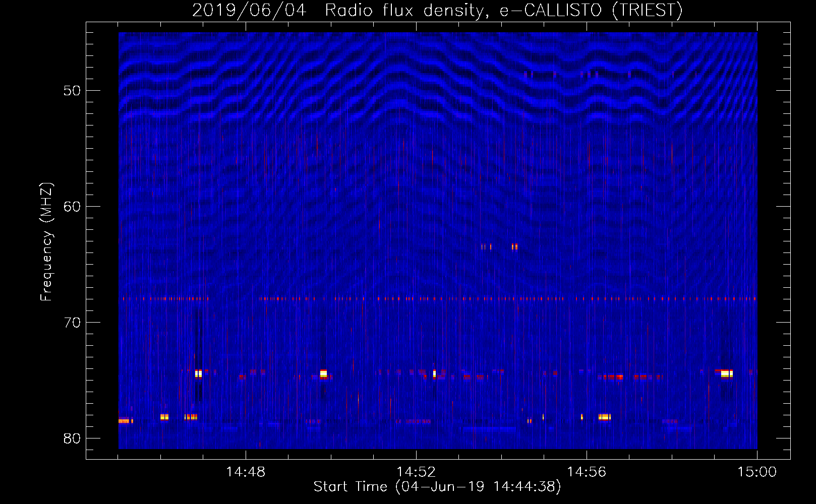Click the 'Frequency (MHZ)' axis label
This screenshot has height=504, width=816.
pyautogui.click(x=46, y=242)
